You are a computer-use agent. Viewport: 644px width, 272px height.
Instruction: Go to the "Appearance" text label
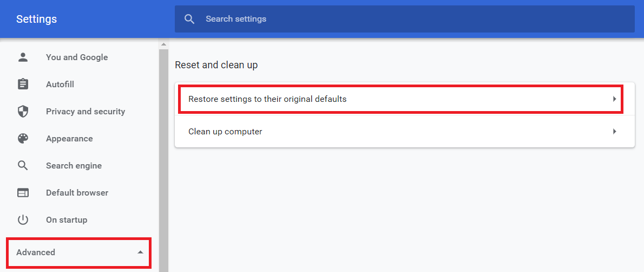[x=69, y=139]
